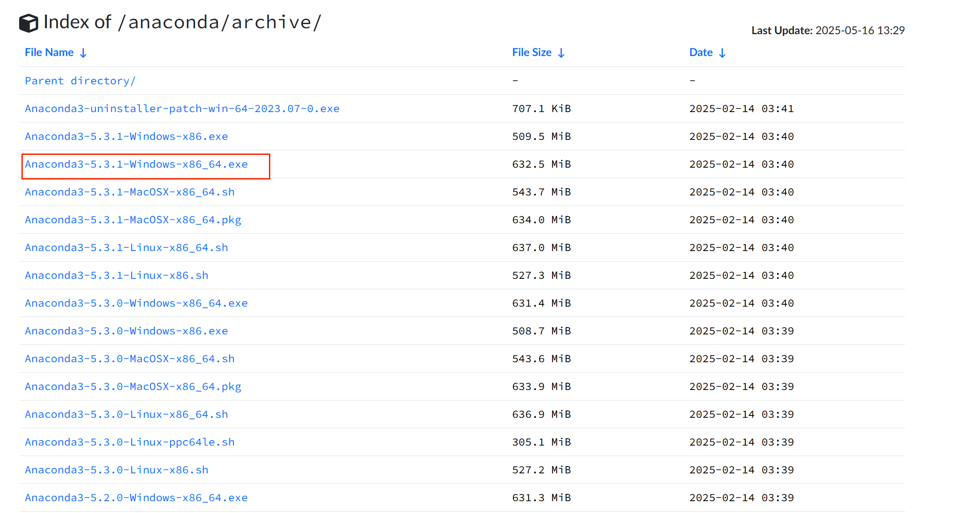Click the cube logo icon beside Index of
980x513 pixels.
[29, 23]
